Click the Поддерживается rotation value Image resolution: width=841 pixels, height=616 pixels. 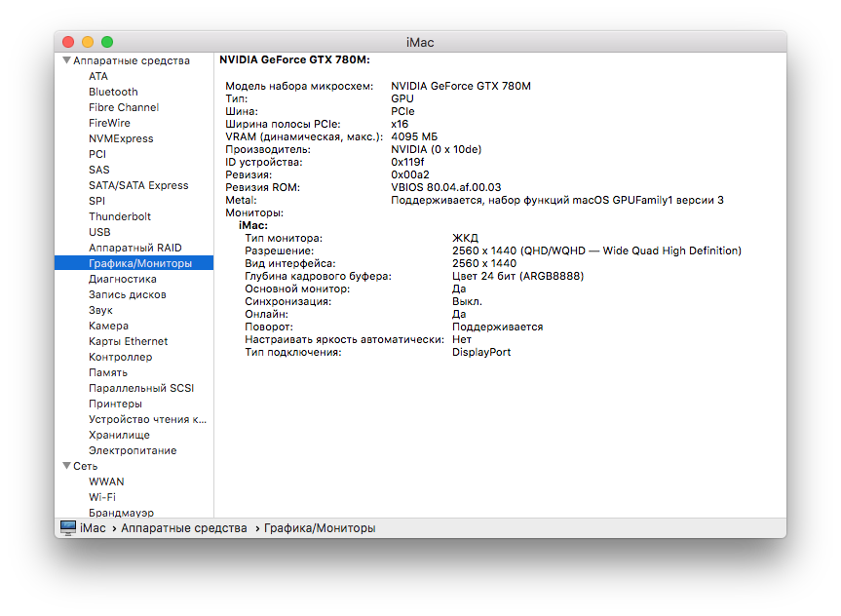(x=497, y=327)
